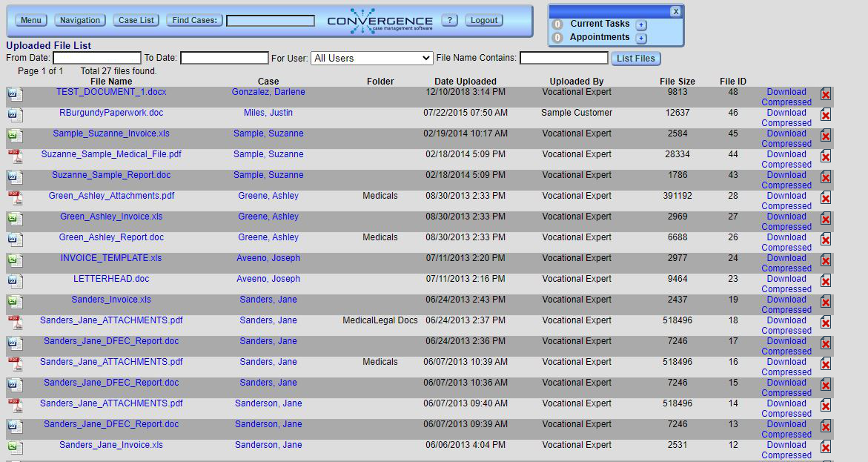868x462 pixels.
Task: Click PDF icon beside Green_Ashley_Attachments.pdf
Action: [15, 198]
